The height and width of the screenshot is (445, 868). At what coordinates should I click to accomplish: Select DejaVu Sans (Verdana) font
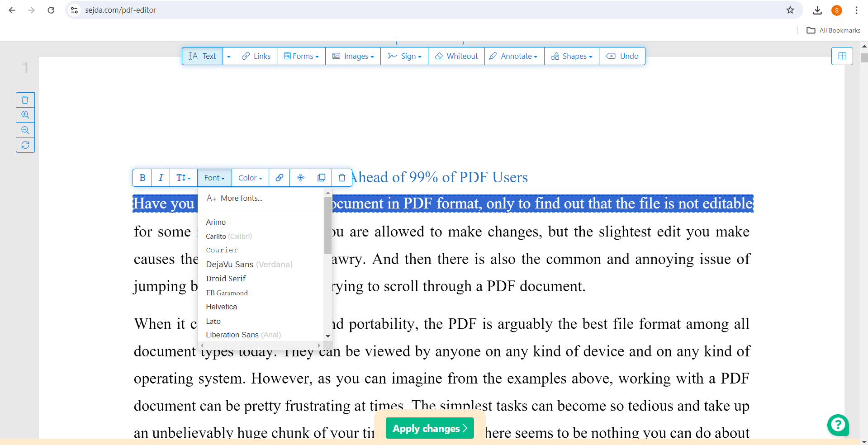(x=249, y=264)
